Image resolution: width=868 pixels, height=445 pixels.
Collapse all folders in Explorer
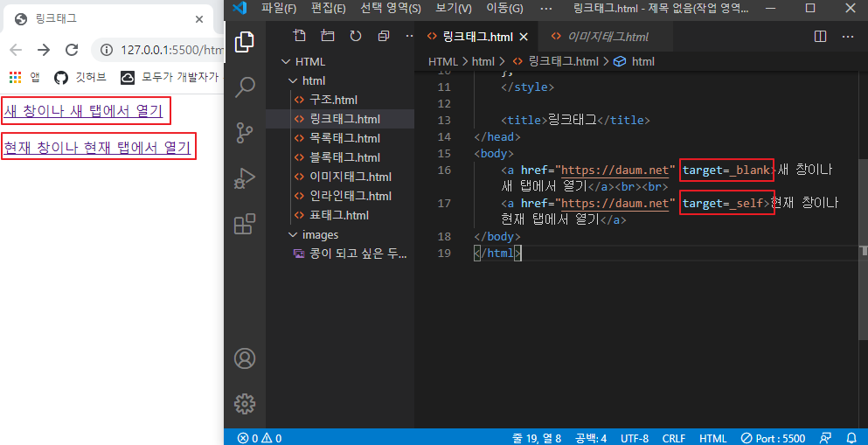click(383, 37)
